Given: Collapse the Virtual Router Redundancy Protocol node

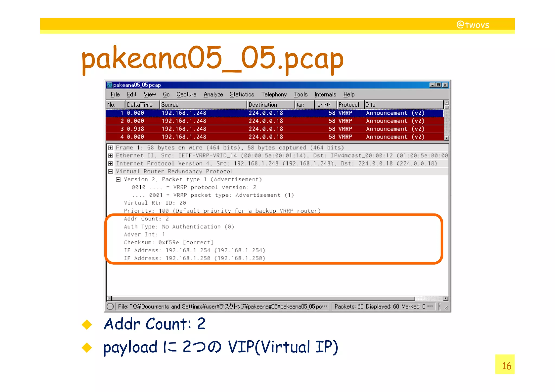Looking at the screenshot, I should tap(110, 171).
